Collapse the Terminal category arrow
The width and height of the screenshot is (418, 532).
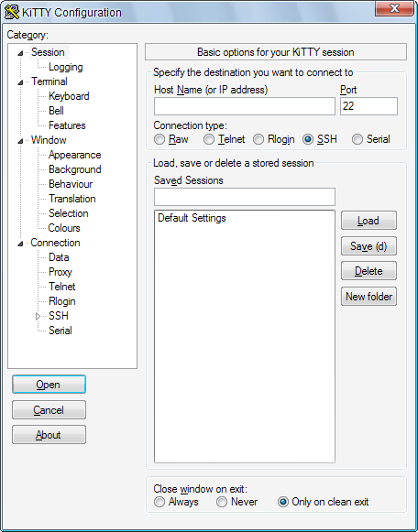point(21,82)
